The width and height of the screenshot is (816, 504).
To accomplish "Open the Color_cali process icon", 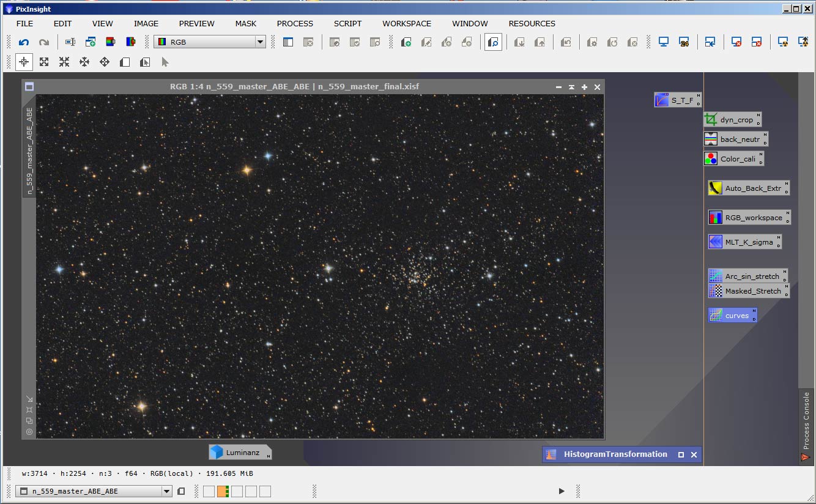I will pos(733,158).
